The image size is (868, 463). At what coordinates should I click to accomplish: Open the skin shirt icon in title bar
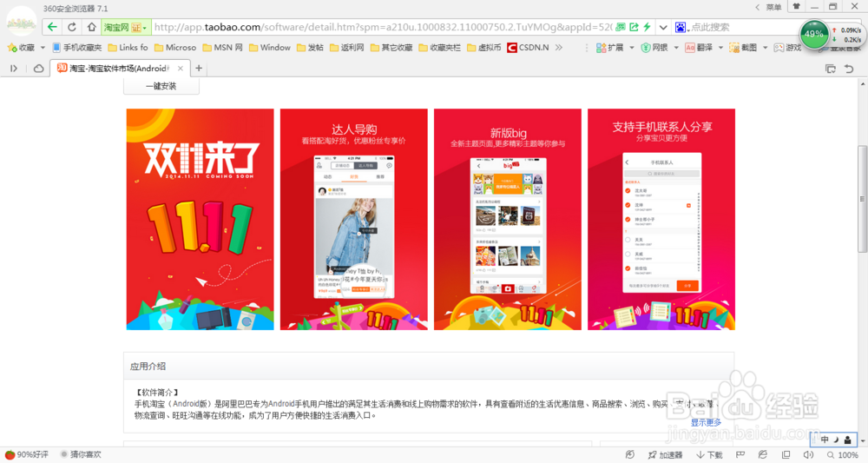tap(797, 7)
